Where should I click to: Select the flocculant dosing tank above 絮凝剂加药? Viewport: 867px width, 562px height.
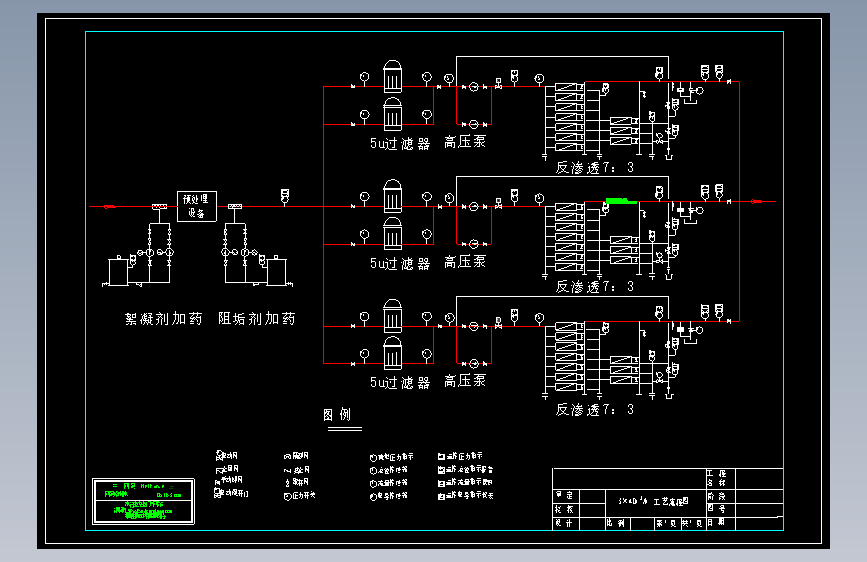pos(118,271)
